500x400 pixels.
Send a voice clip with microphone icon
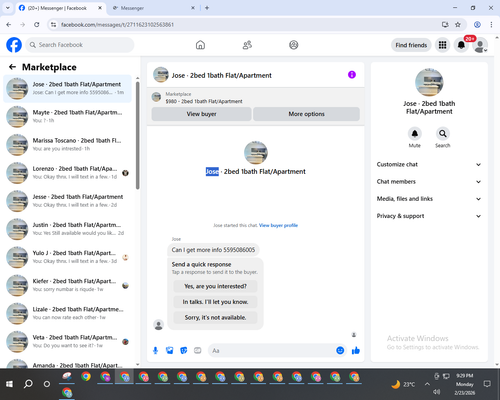point(155,350)
